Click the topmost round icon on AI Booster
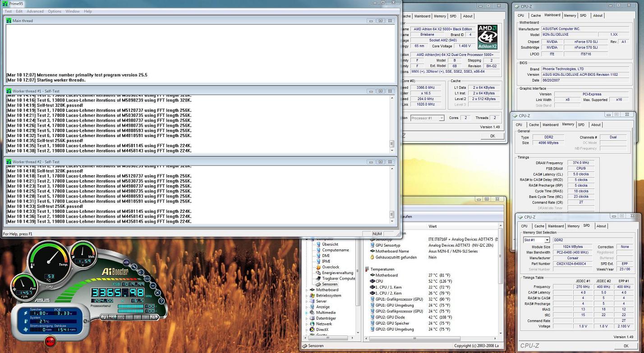Viewport: 644px width, 353px height. click(x=126, y=262)
